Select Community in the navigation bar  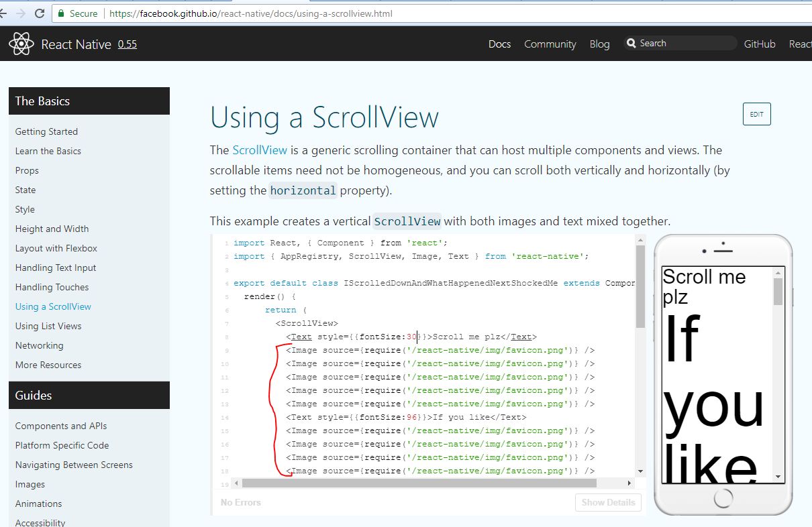(x=550, y=44)
